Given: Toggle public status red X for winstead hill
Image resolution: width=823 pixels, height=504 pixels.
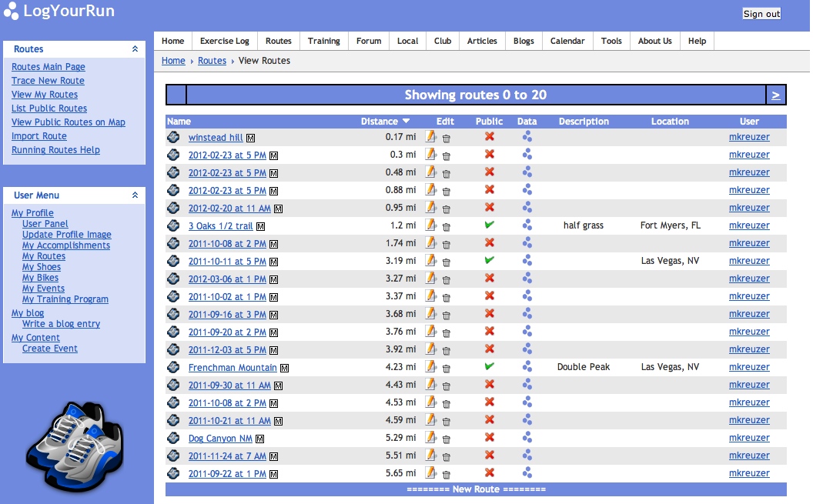Looking at the screenshot, I should pyautogui.click(x=489, y=137).
